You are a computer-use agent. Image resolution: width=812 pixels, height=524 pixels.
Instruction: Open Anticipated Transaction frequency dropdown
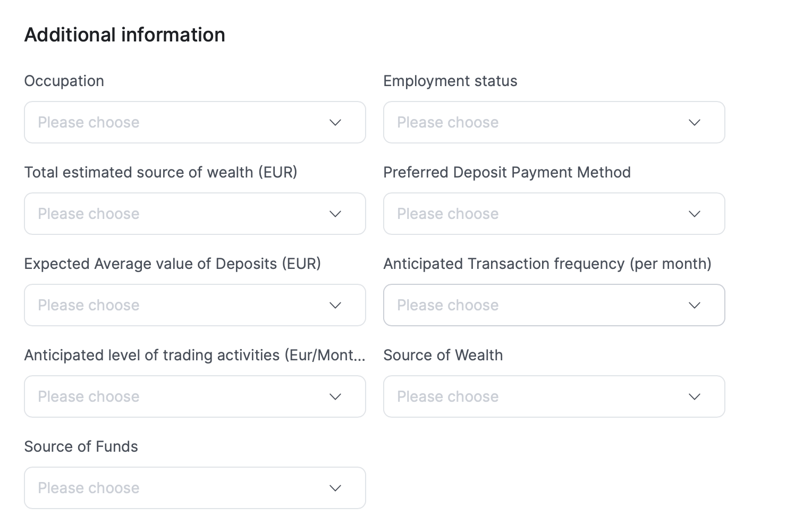[x=540, y=305]
